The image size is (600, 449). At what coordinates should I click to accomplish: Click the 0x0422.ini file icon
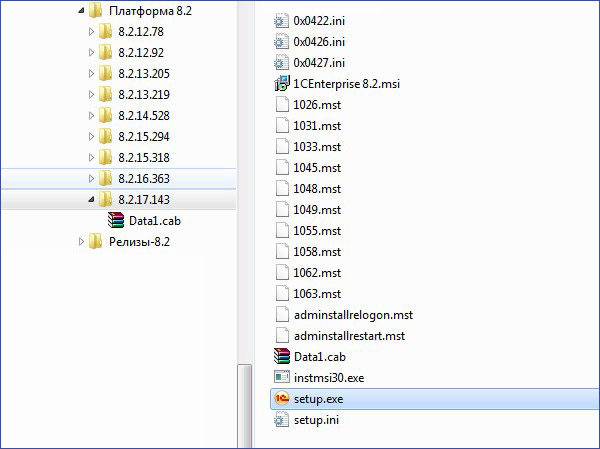[281, 21]
